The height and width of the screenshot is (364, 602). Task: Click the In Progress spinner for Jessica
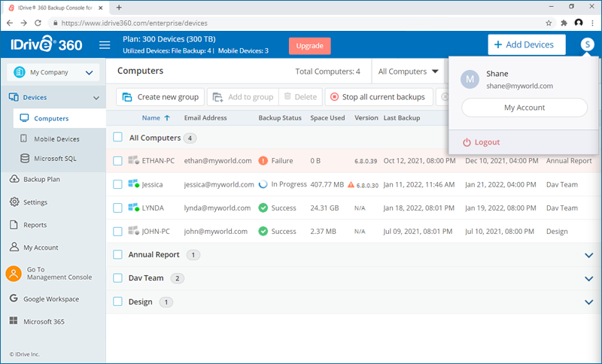(263, 184)
